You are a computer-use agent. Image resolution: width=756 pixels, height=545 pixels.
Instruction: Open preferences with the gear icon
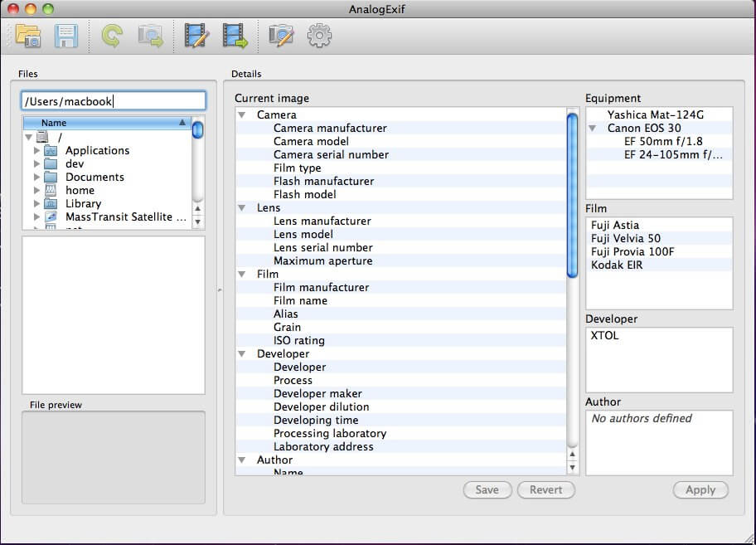[319, 36]
